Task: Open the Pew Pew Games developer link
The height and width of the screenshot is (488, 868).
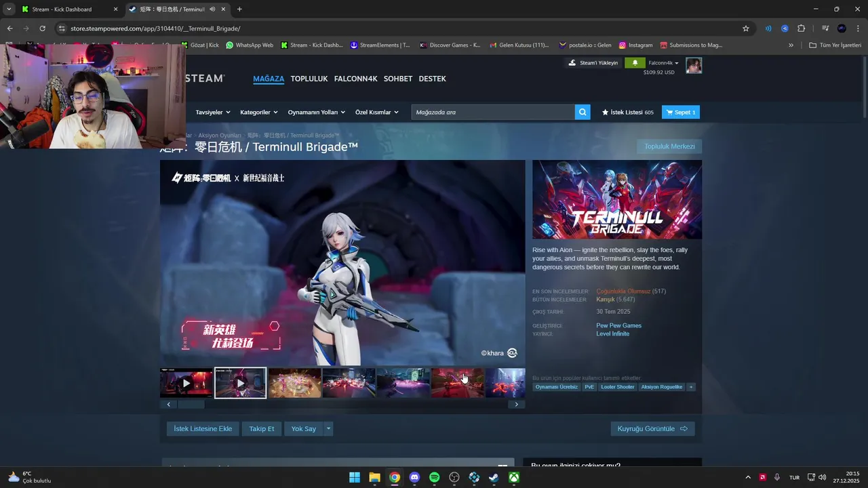Action: click(x=618, y=325)
